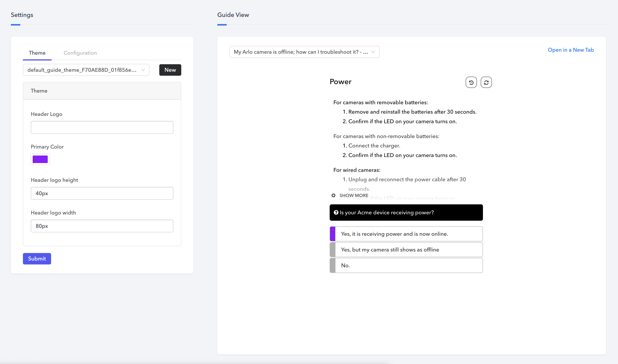The width and height of the screenshot is (618, 364).
Task: Switch to the Configuration tab
Action: click(80, 53)
